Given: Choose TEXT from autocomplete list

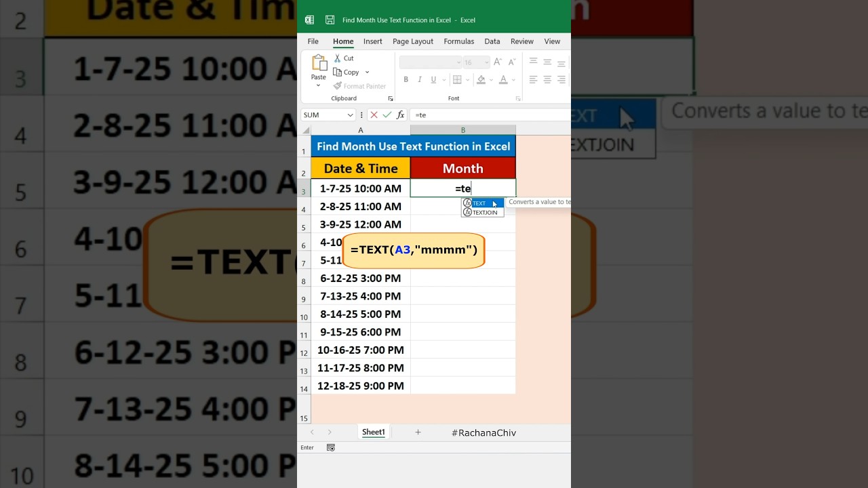Looking at the screenshot, I should pos(483,203).
